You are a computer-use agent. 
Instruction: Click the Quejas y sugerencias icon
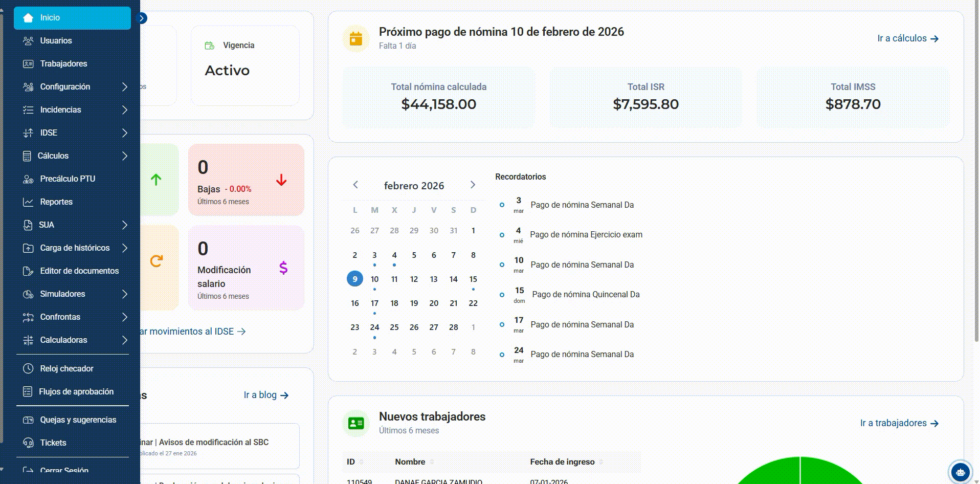(28, 420)
